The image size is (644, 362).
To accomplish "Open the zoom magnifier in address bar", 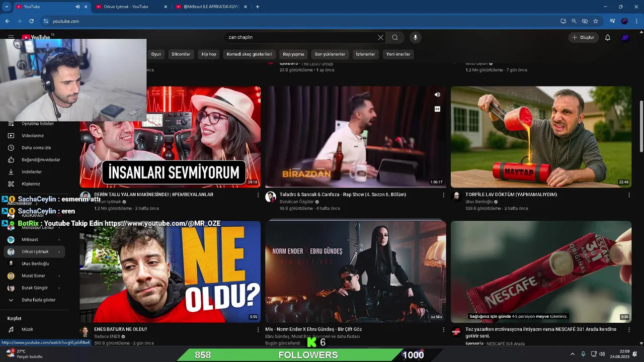I will coord(574,21).
